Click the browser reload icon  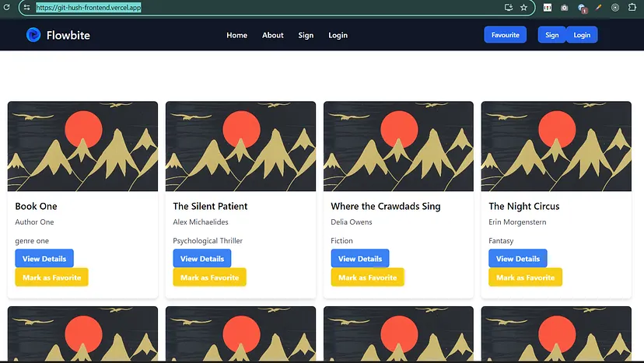[6, 8]
